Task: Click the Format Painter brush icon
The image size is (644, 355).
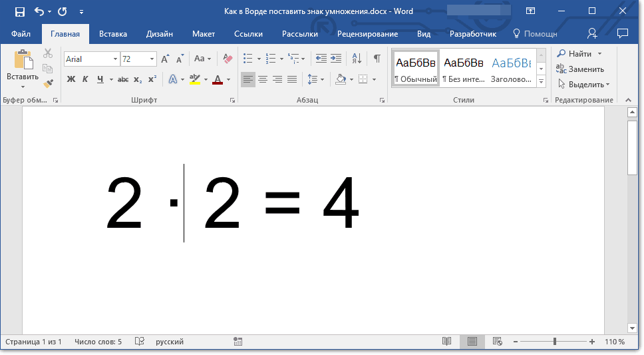Action: click(48, 84)
